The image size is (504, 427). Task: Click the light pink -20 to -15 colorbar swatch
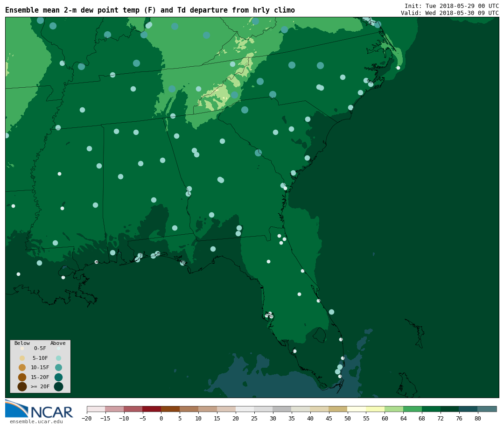point(96,409)
